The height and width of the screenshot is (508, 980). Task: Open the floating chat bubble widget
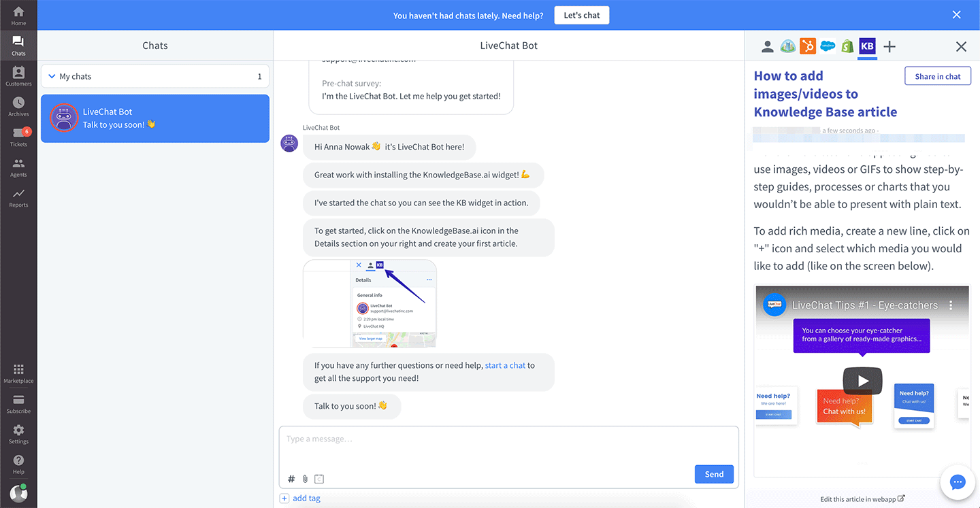958,482
